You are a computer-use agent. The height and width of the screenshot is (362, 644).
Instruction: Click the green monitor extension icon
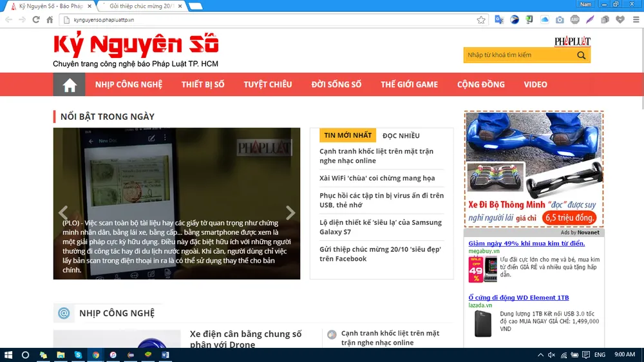tap(529, 20)
